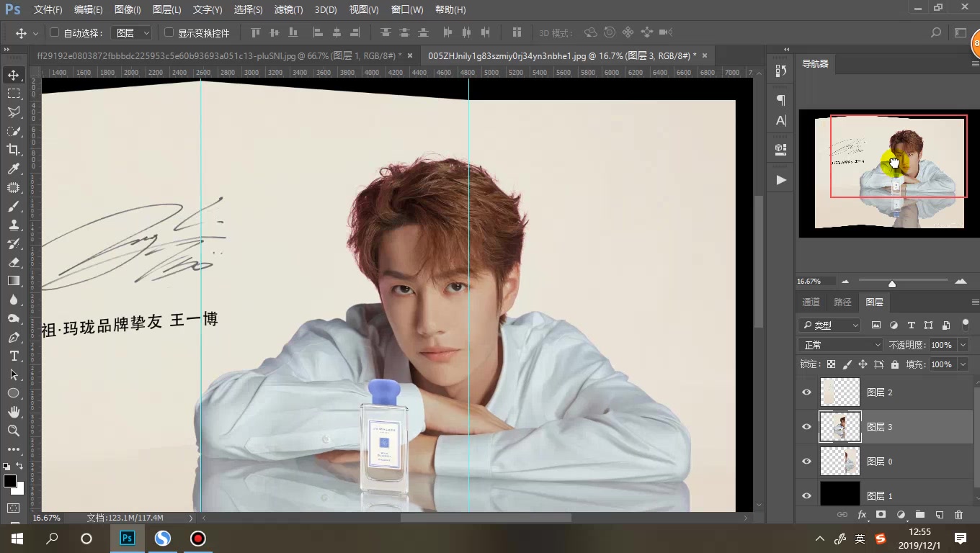Create a new layer
Screen dimensions: 980x553
pyautogui.click(x=939, y=515)
